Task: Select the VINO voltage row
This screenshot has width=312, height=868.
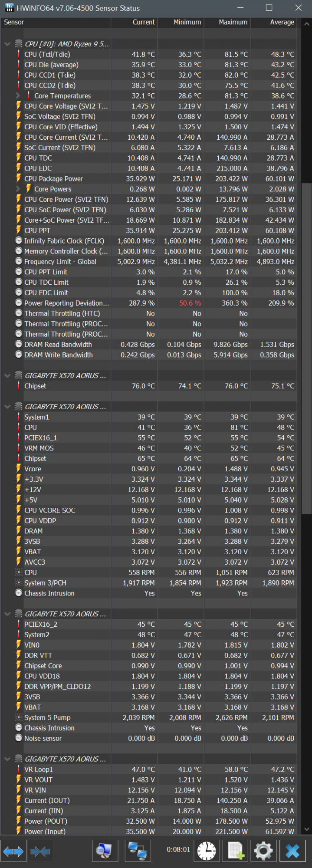Action: [148, 645]
